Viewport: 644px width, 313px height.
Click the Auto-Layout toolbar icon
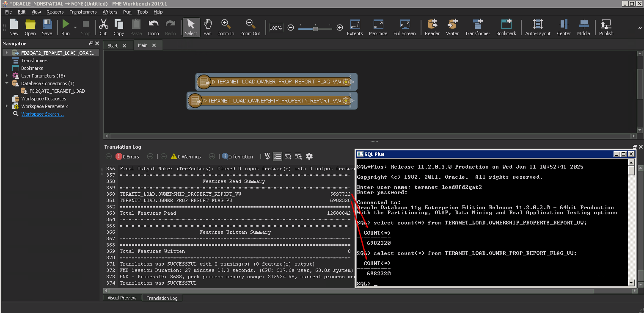click(x=538, y=27)
